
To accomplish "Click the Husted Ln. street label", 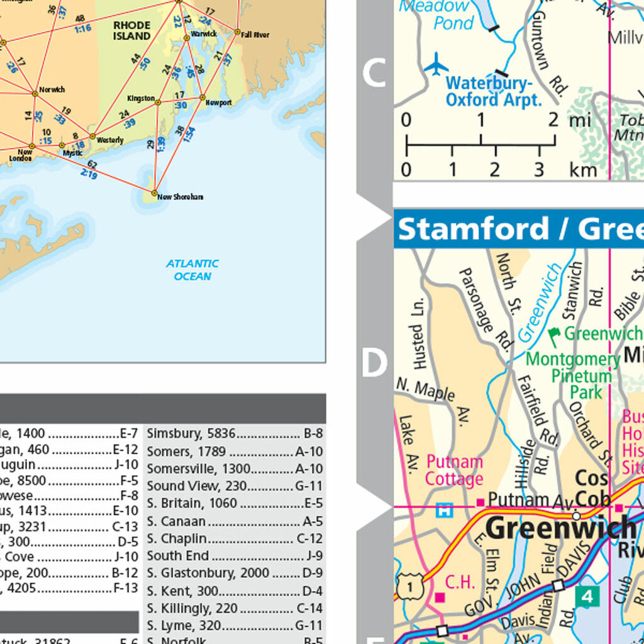I will tap(418, 333).
